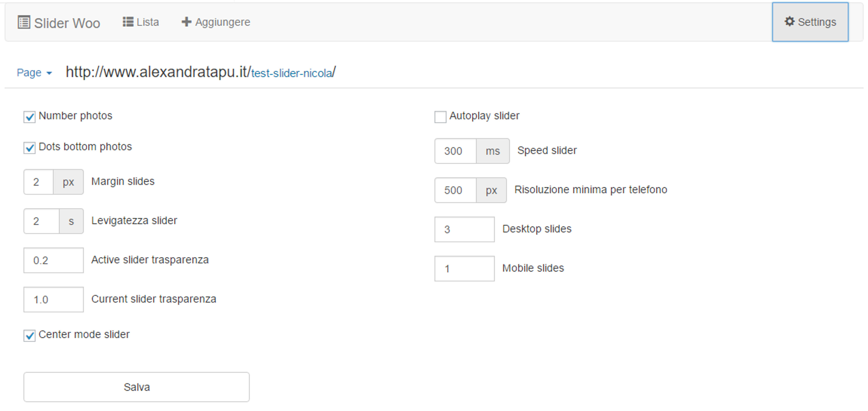The height and width of the screenshot is (411, 868).
Task: Click the px addon beside Margin slides
Action: tap(68, 182)
